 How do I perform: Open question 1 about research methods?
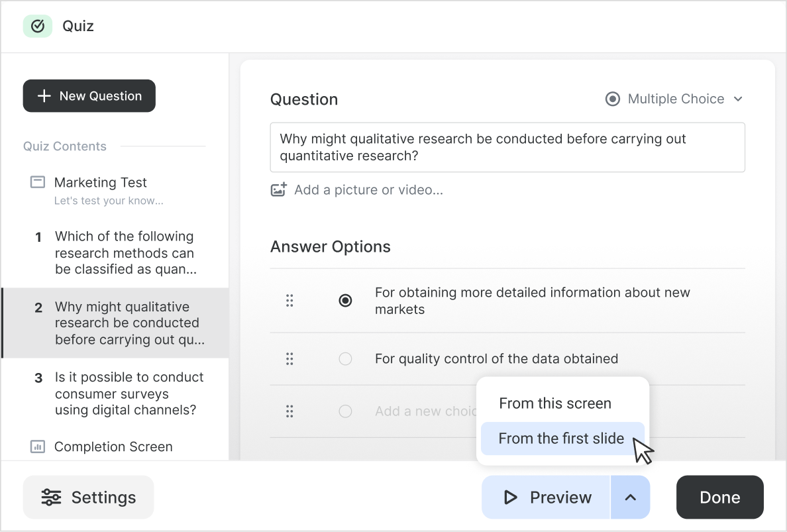click(x=125, y=253)
